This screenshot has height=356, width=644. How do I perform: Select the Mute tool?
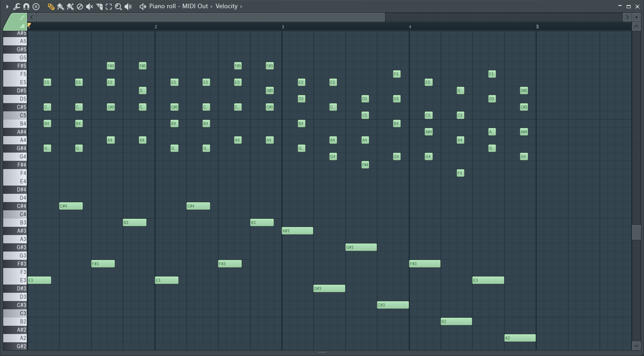pyautogui.click(x=90, y=6)
